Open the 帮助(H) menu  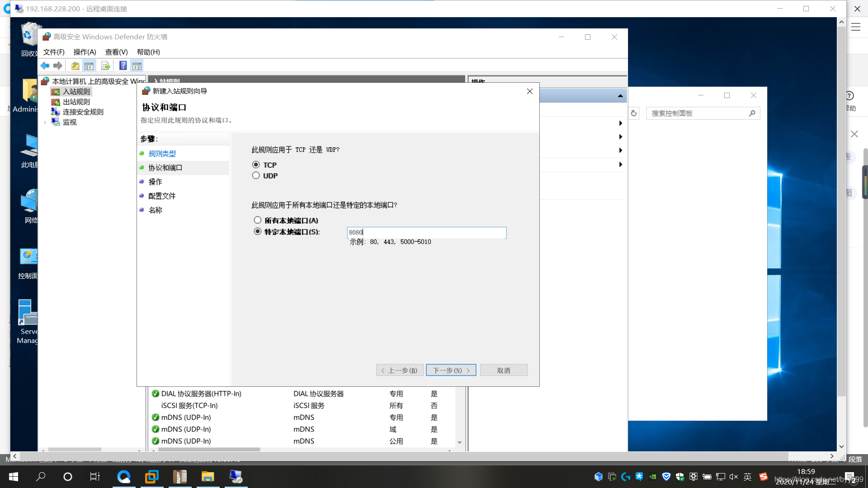click(x=148, y=52)
